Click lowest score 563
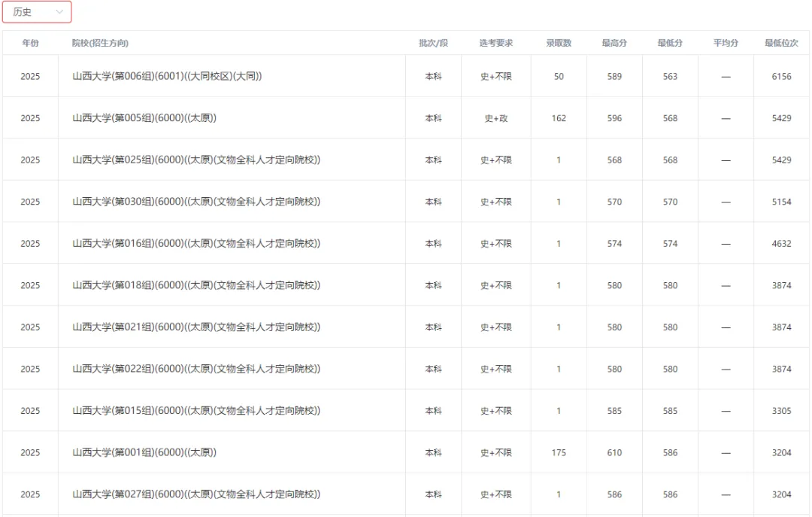 (670, 76)
